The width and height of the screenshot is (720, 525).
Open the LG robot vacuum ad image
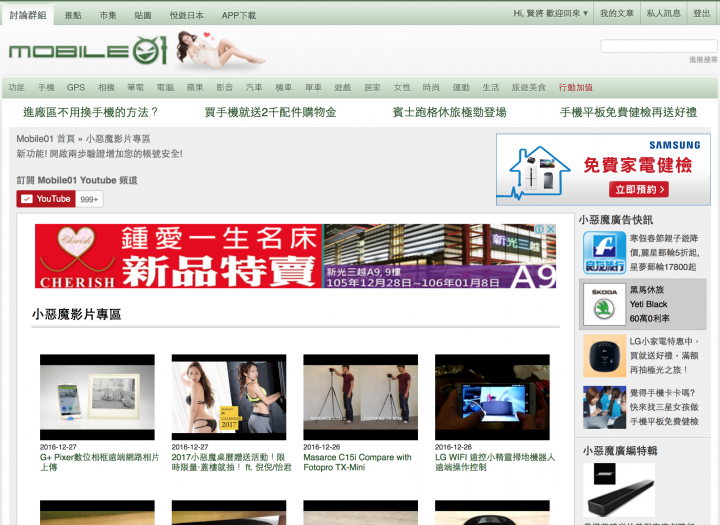(604, 356)
